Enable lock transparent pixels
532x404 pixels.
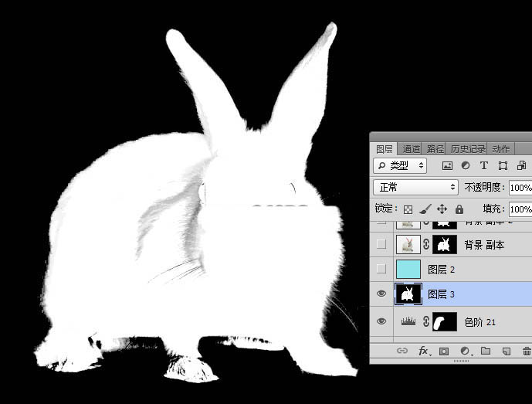408,209
